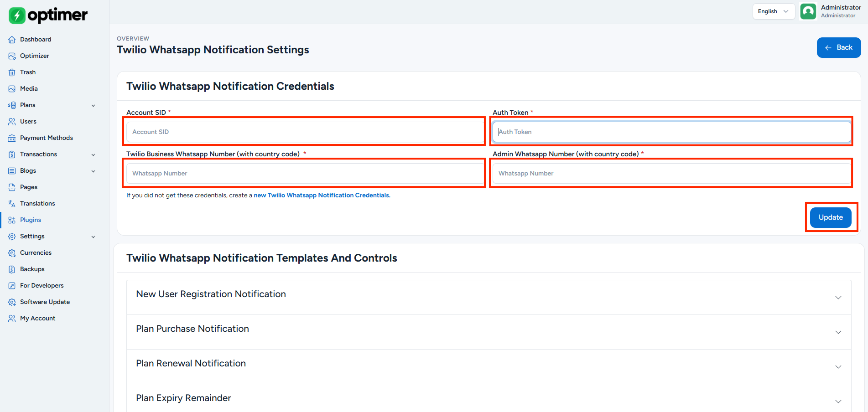
Task: Click the Transactions receipt icon
Action: (12, 154)
